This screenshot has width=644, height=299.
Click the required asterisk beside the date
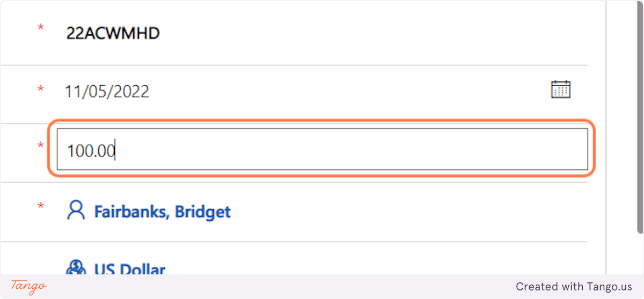[x=41, y=89]
